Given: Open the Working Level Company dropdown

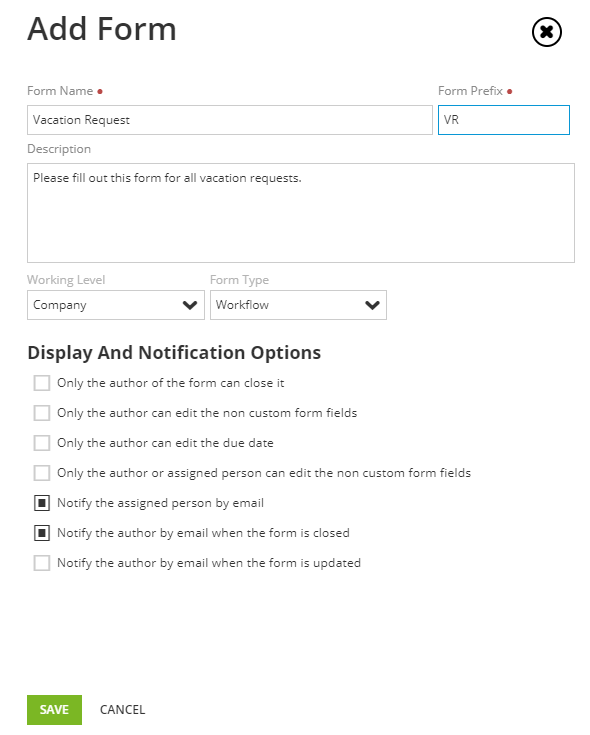Looking at the screenshot, I should [116, 305].
